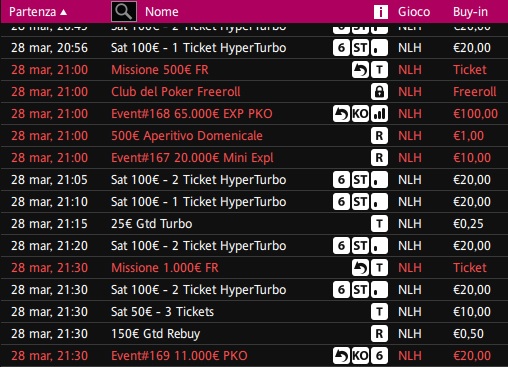Sort by Partenza column arrow
The image size is (508, 367).
pyautogui.click(x=64, y=12)
